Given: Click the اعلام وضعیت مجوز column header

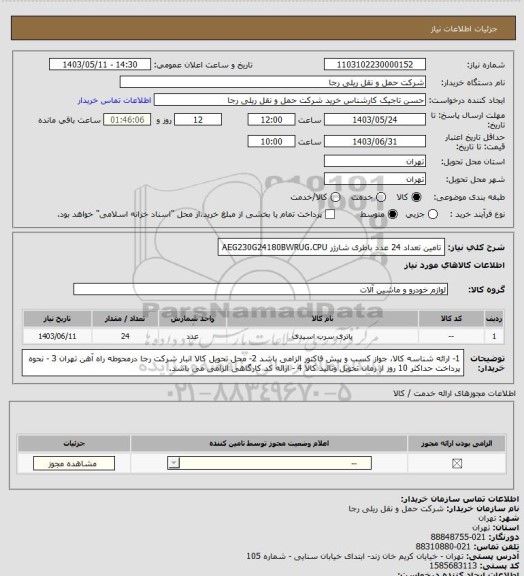Looking at the screenshot, I should click(x=269, y=443).
